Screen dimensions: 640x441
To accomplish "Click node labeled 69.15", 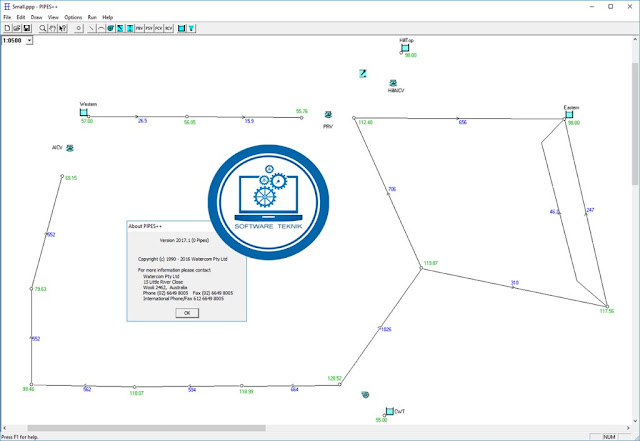I will pyautogui.click(x=62, y=176).
